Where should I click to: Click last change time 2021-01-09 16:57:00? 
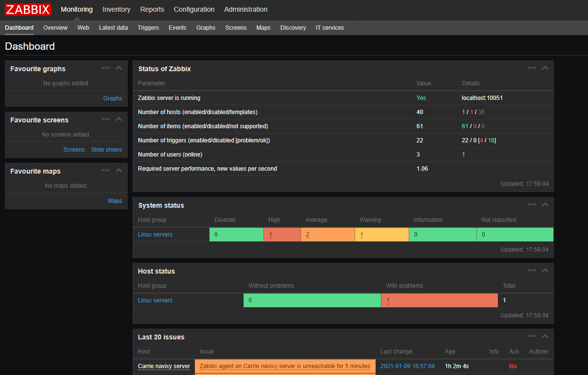tap(408, 366)
